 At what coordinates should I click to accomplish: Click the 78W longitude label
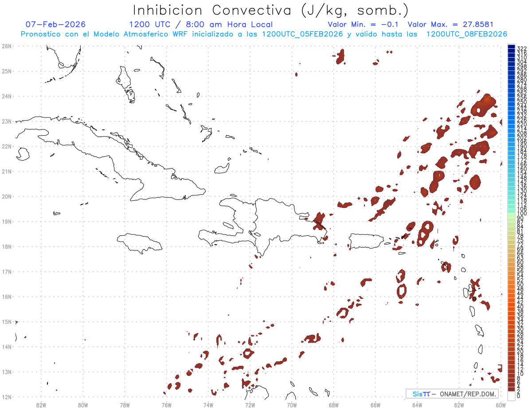[125, 405]
